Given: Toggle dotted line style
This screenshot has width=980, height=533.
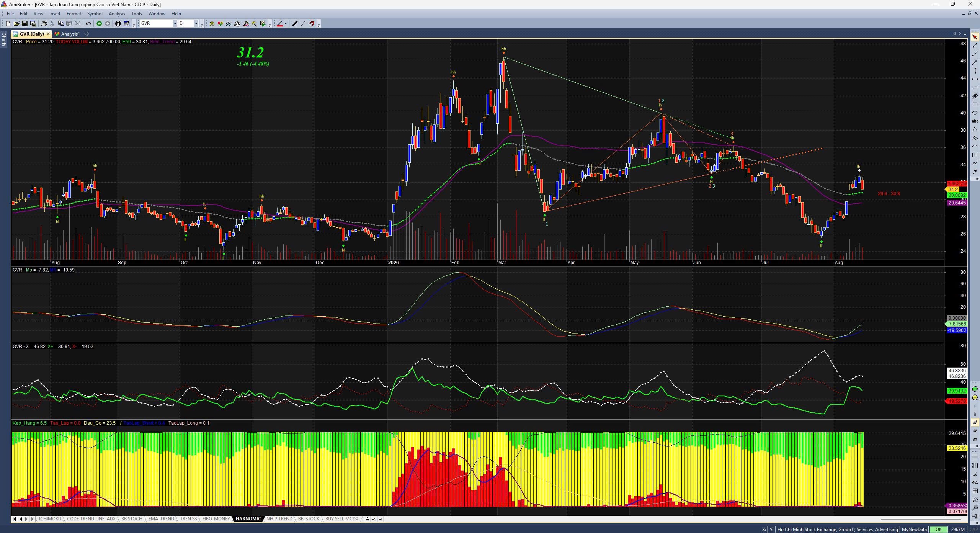Looking at the screenshot, I should pyautogui.click(x=303, y=24).
